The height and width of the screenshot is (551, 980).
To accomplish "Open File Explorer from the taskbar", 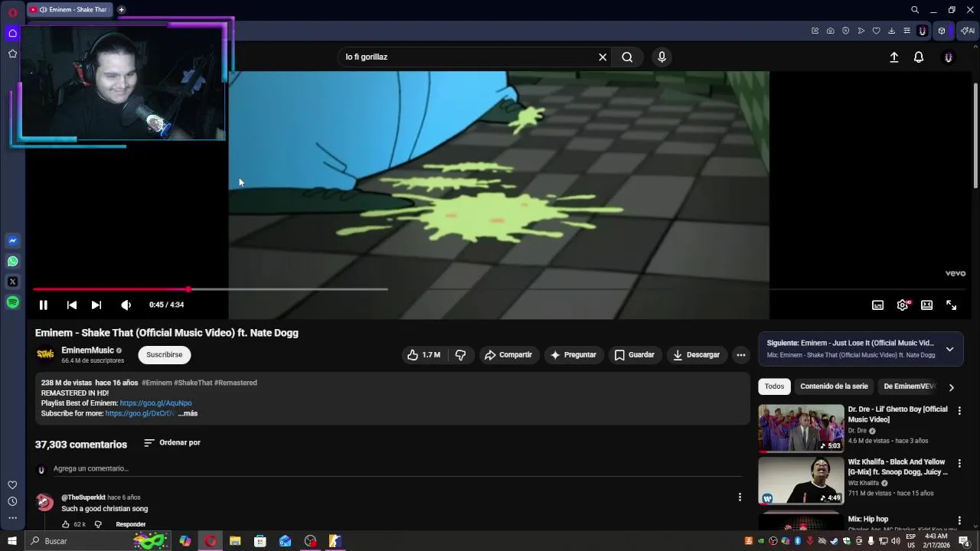I will click(235, 541).
